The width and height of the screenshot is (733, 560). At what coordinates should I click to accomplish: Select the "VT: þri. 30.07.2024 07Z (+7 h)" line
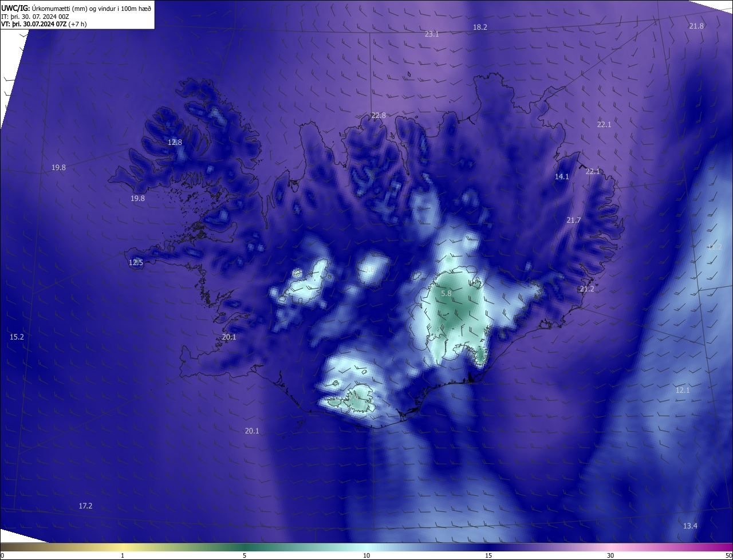point(44,23)
